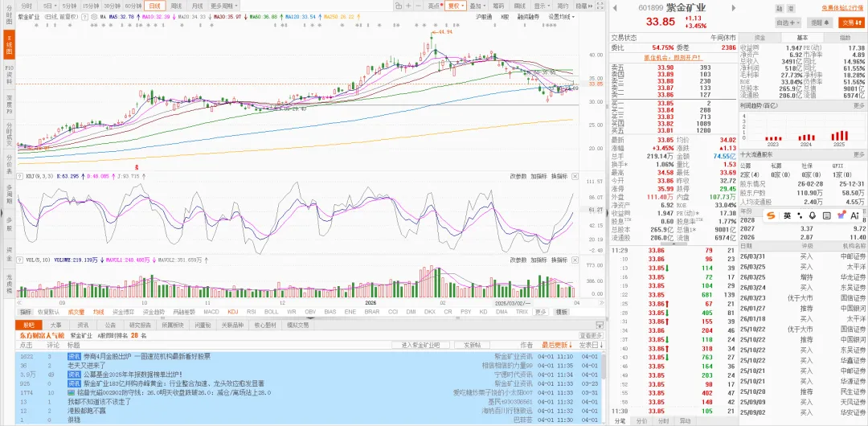Image resolution: width=868 pixels, height=426 pixels.
Task: Switch to 60分钟 chart period
Action: pos(132,6)
